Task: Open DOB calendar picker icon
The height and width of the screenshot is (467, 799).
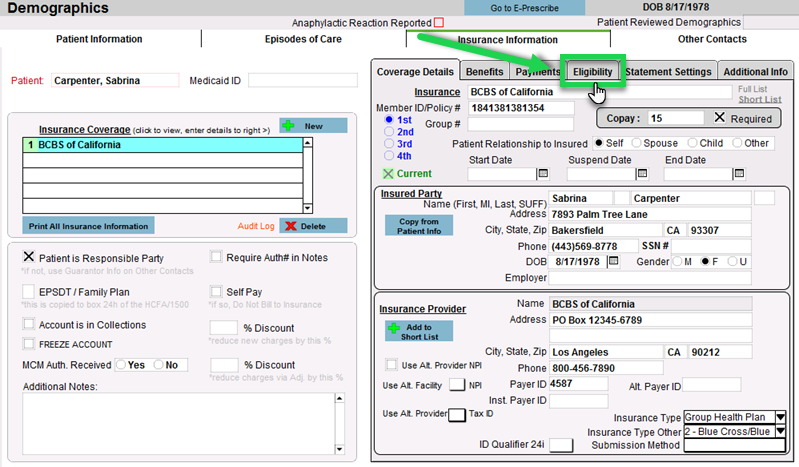Action: click(x=613, y=261)
